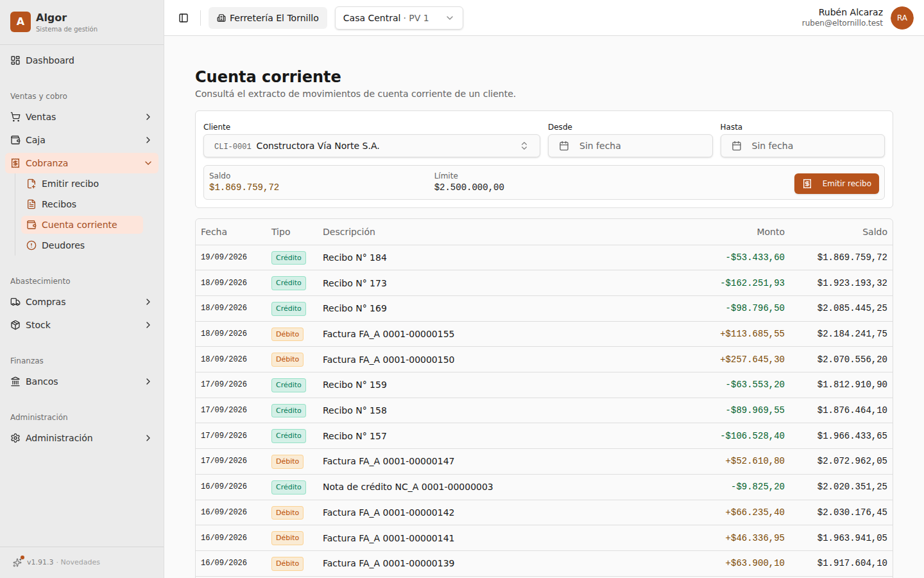Click Nota de crédito NC_A 0001-00000003

point(408,487)
